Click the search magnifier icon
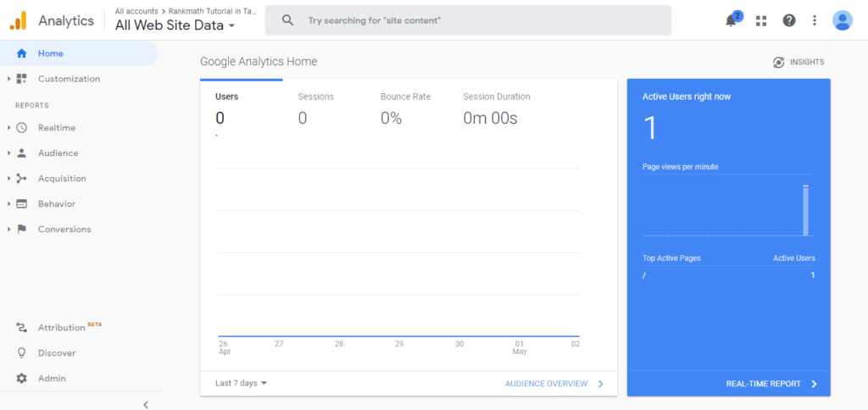The image size is (868, 410). (x=287, y=20)
